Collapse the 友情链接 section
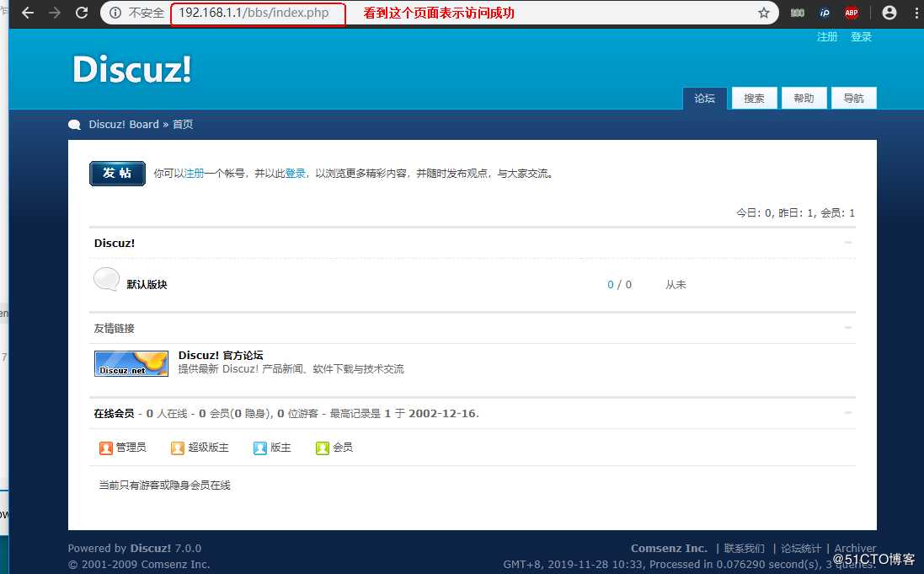 [x=848, y=327]
